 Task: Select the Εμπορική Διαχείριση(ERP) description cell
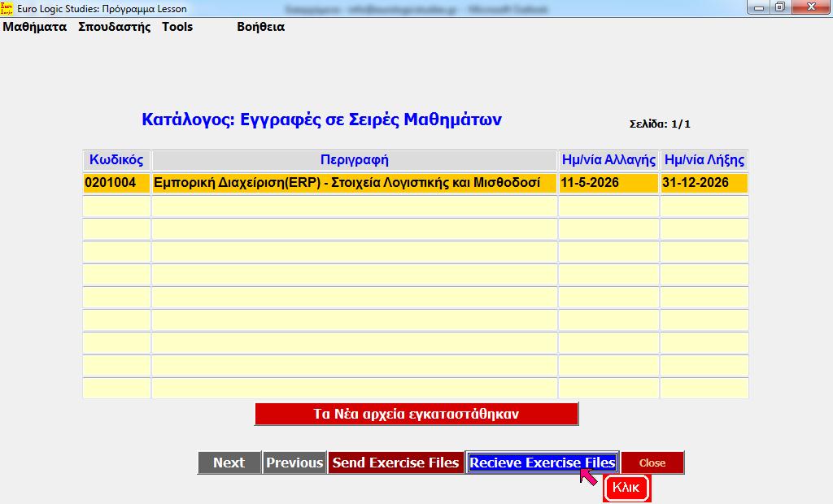click(355, 183)
